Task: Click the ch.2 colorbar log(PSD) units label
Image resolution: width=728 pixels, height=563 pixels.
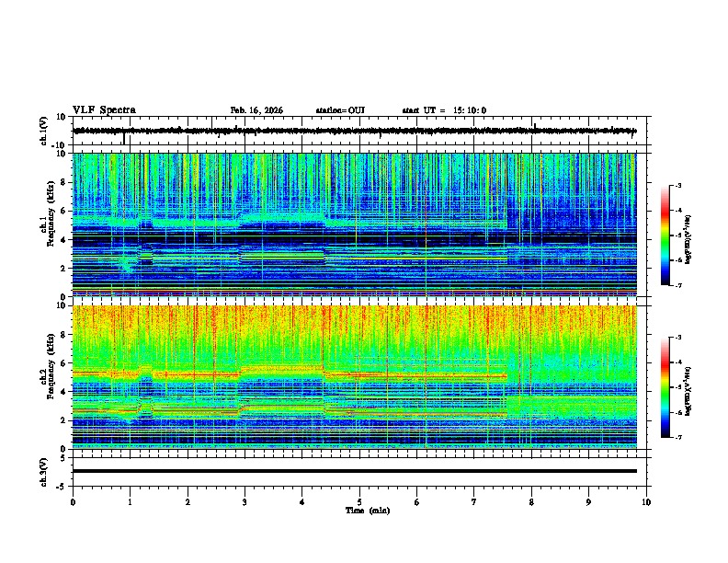Action: tap(688, 391)
